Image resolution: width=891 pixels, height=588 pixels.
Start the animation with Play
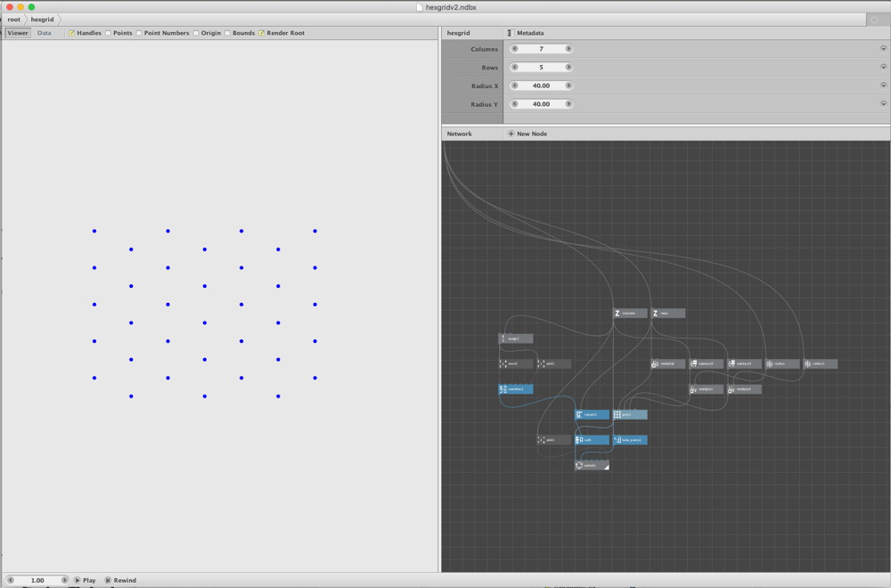coord(85,580)
